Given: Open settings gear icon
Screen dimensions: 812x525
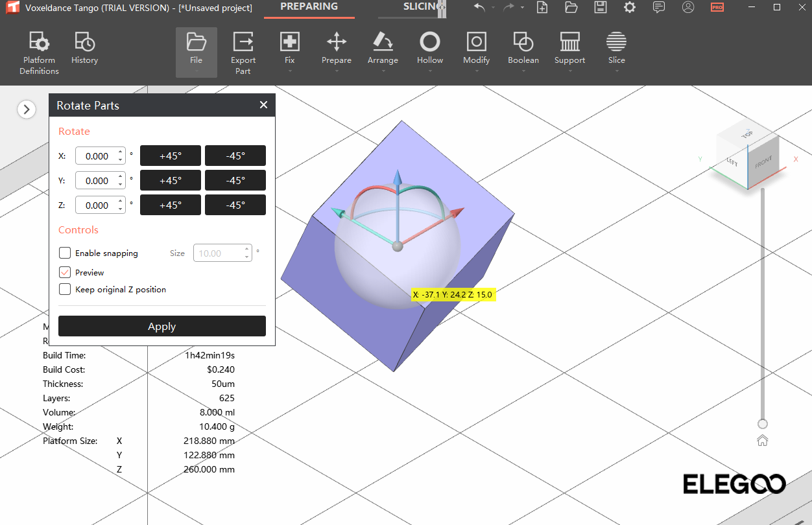Looking at the screenshot, I should pyautogui.click(x=630, y=8).
